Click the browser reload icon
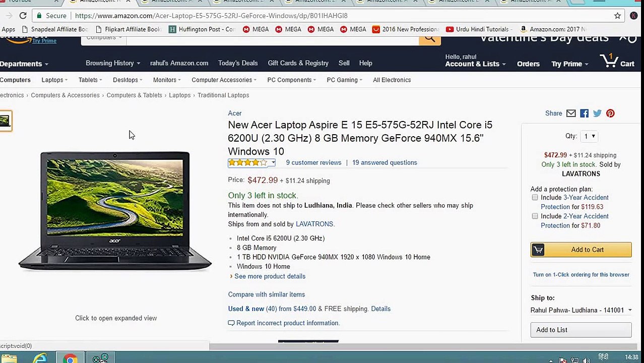This screenshot has width=644, height=363. (23, 16)
